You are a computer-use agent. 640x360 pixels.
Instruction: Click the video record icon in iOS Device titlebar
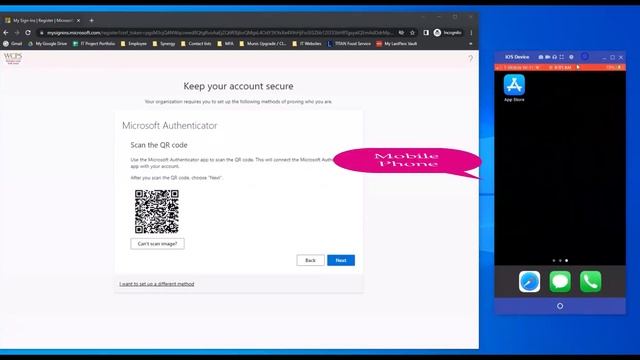coord(547,57)
